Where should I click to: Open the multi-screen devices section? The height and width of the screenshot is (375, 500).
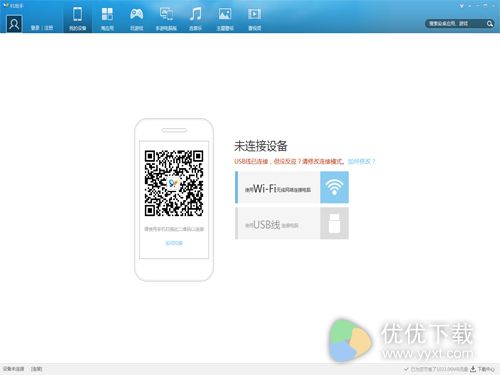coord(166,18)
